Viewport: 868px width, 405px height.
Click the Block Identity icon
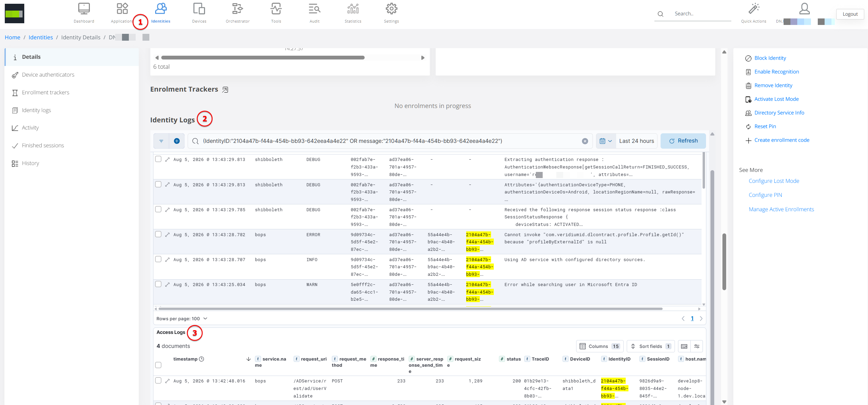(748, 58)
